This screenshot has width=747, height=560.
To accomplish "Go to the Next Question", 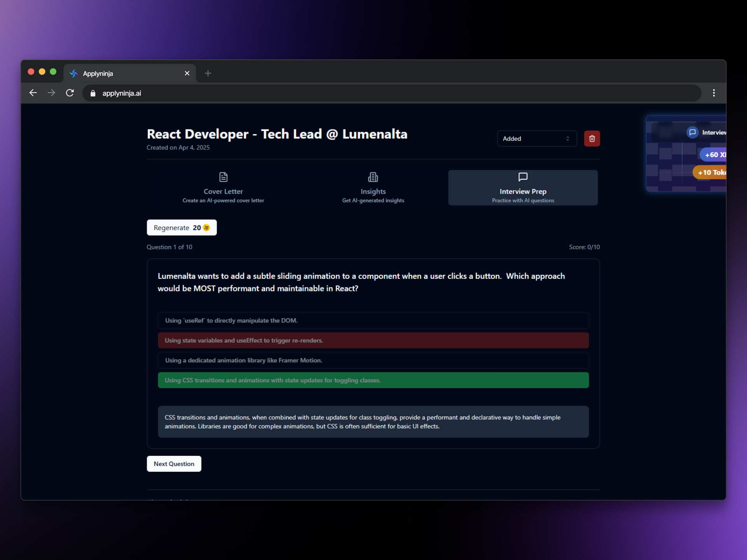I will tap(174, 464).
